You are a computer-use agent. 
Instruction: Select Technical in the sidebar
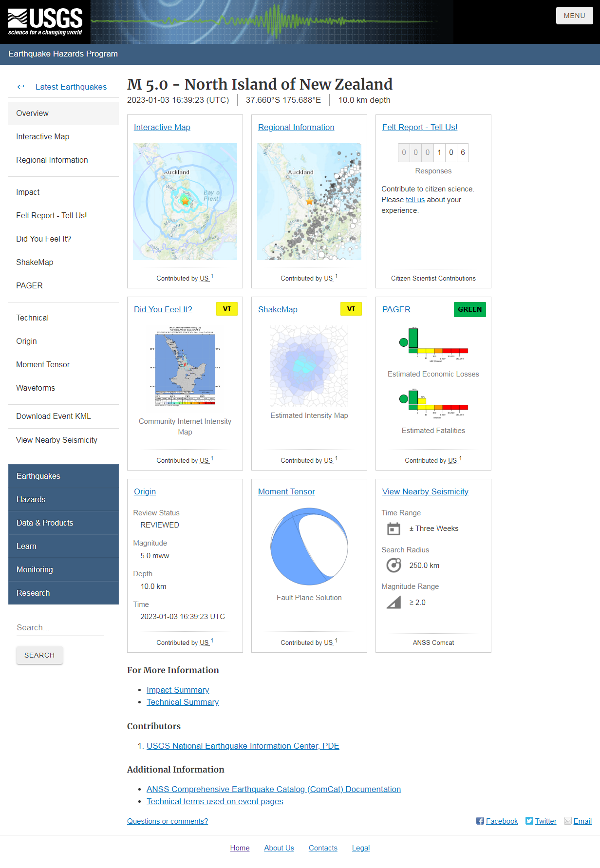click(63, 318)
